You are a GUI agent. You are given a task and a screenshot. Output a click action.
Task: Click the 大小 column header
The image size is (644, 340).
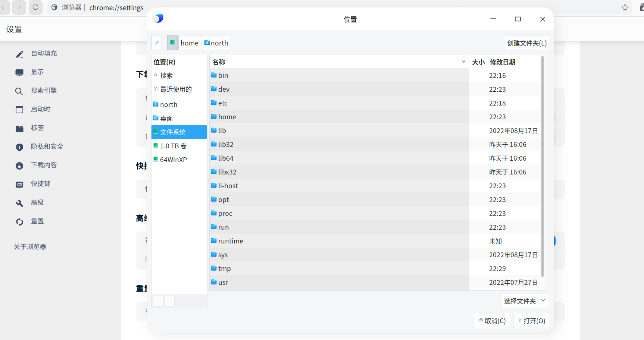(x=478, y=62)
